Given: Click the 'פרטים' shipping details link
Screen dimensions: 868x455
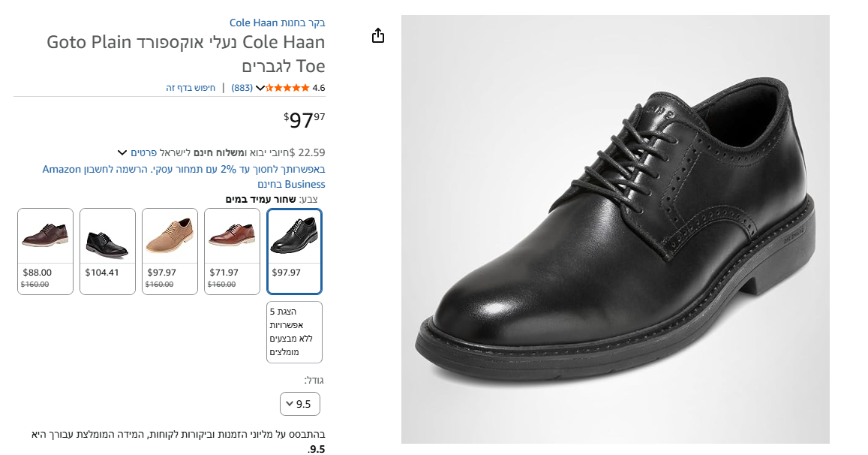Looking at the screenshot, I should [143, 152].
